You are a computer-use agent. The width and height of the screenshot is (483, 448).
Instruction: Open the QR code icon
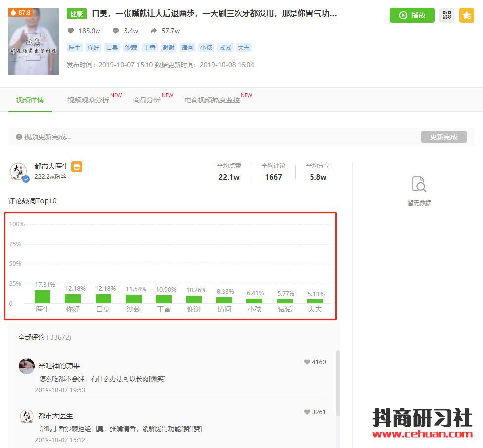point(447,15)
